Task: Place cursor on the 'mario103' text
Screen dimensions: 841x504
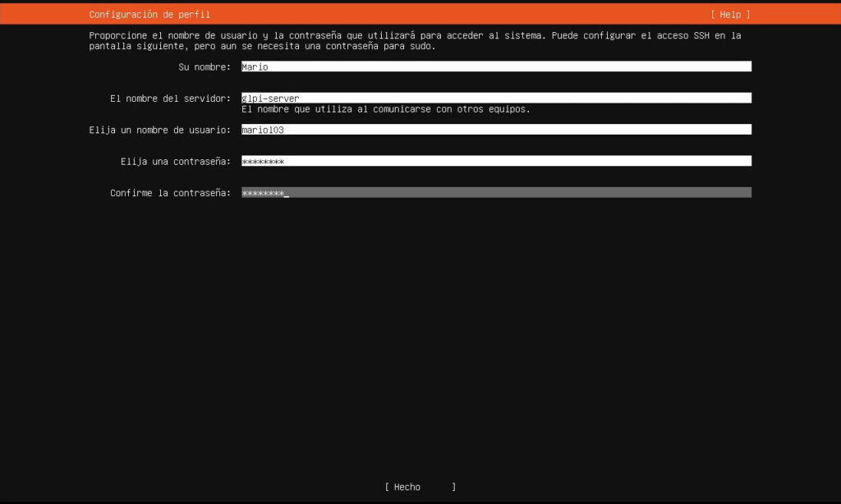Action: [x=262, y=129]
